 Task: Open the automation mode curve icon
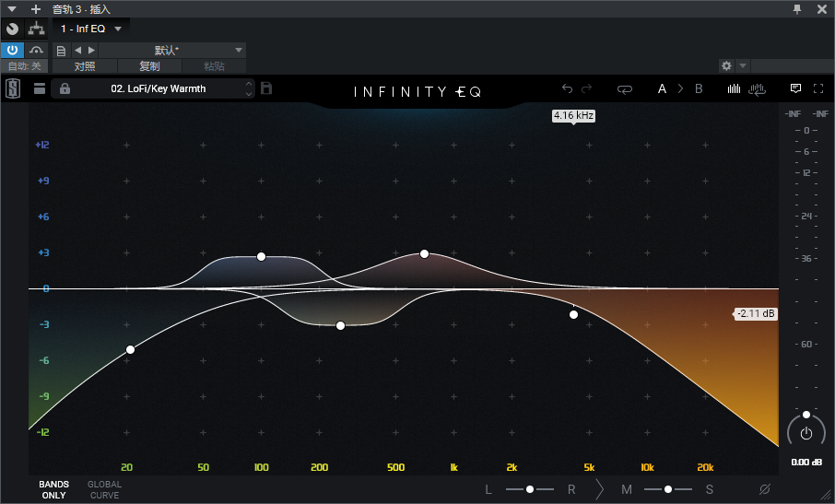[36, 50]
